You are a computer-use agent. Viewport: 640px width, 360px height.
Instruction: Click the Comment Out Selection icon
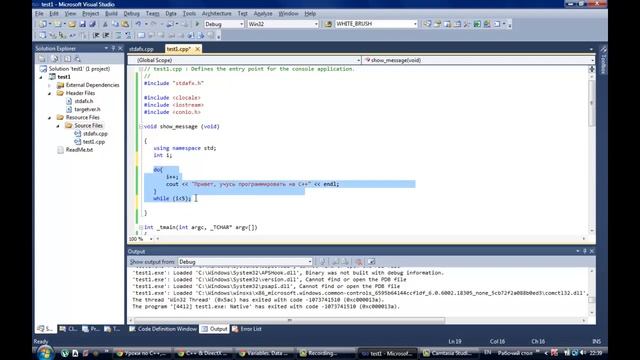click(118, 35)
